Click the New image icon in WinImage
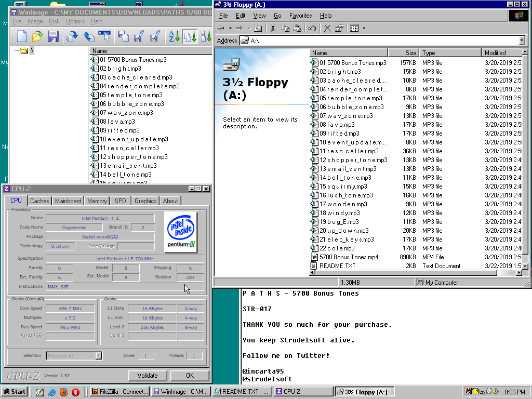532x399 pixels. point(22,36)
